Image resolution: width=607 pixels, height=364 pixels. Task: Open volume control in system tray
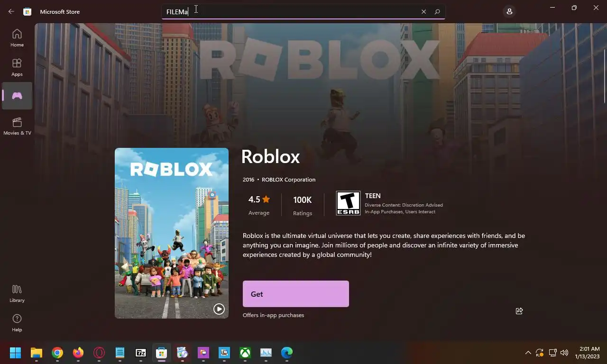click(x=564, y=353)
